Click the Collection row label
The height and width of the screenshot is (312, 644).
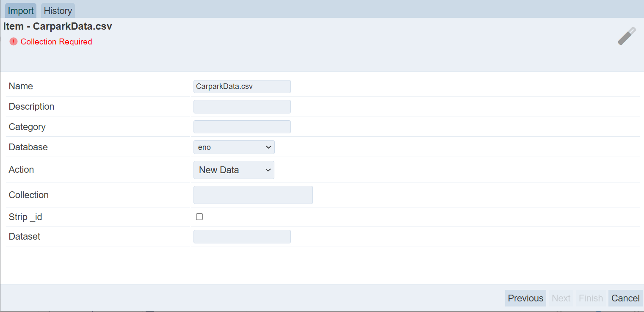click(29, 195)
